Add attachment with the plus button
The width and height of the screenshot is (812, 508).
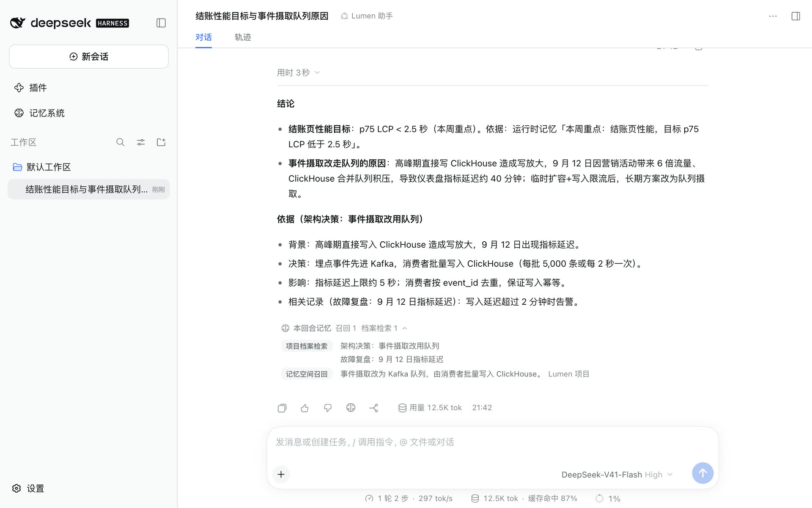coord(281,474)
